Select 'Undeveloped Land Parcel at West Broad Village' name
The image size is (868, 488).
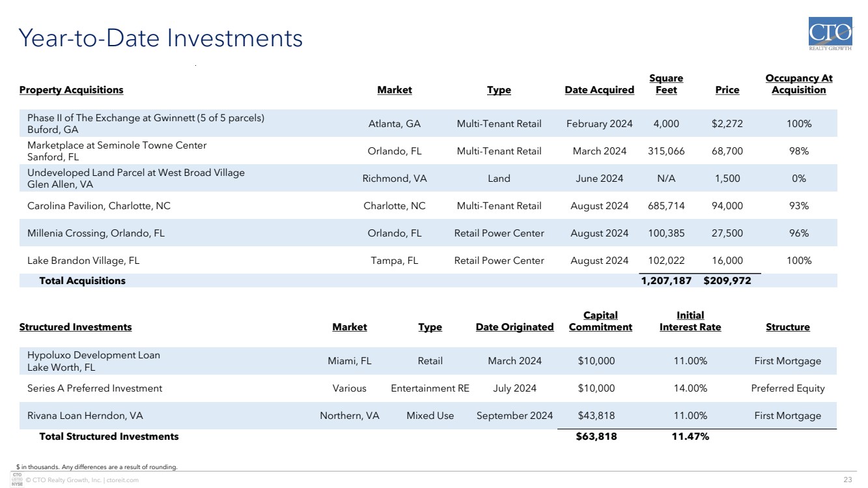coord(136,173)
